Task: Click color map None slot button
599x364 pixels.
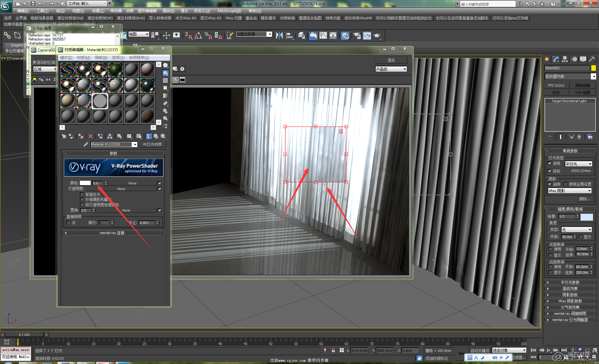Action: point(133,183)
